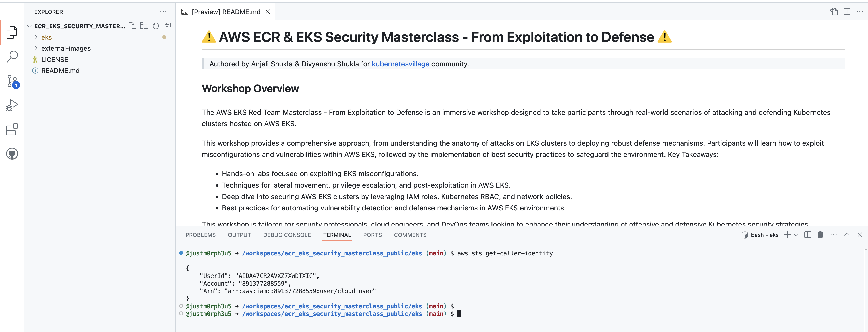
Task: Open the Source Control view
Action: pos(12,81)
